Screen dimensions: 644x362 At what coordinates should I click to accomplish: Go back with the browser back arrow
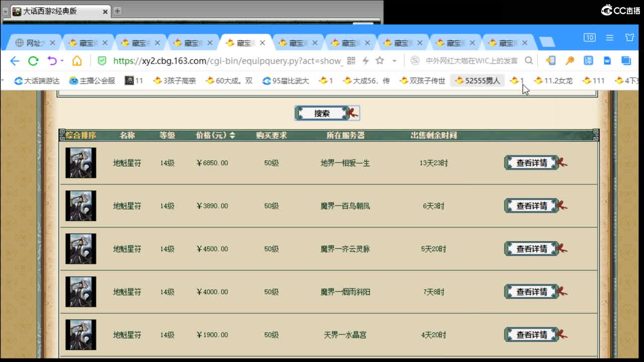click(15, 61)
